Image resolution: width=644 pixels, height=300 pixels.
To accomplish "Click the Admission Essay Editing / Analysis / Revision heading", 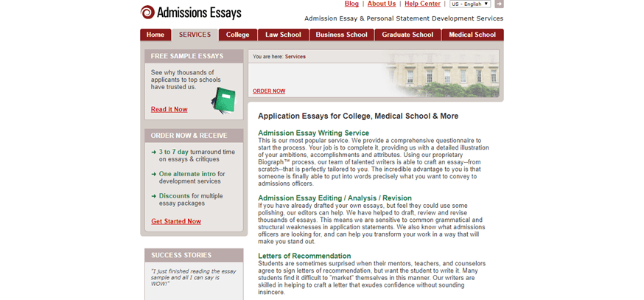I will [x=335, y=198].
